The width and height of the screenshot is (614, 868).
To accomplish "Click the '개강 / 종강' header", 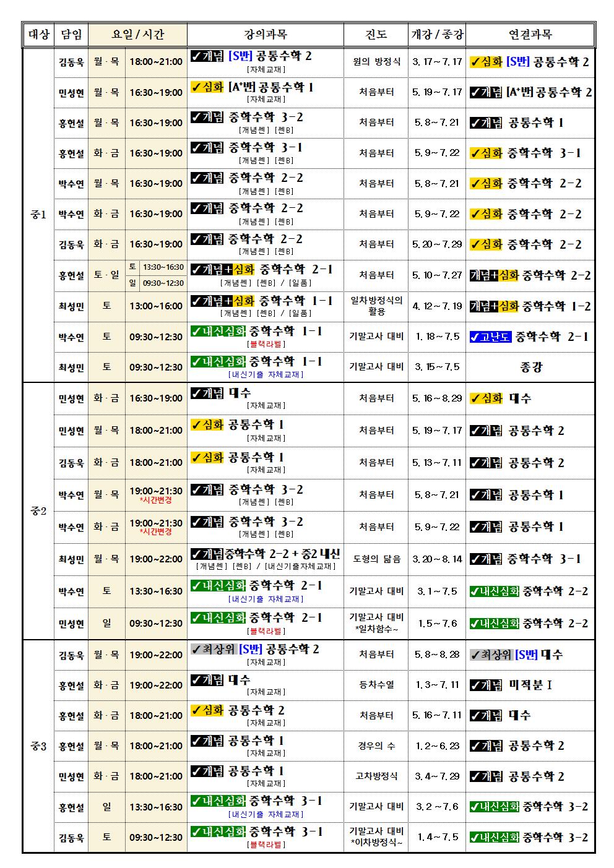I will click(x=437, y=35).
